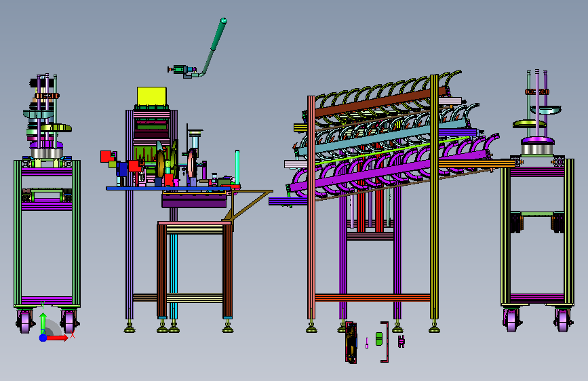Select the small green capsule part below the rack
This screenshot has width=588, height=381.
point(378,338)
